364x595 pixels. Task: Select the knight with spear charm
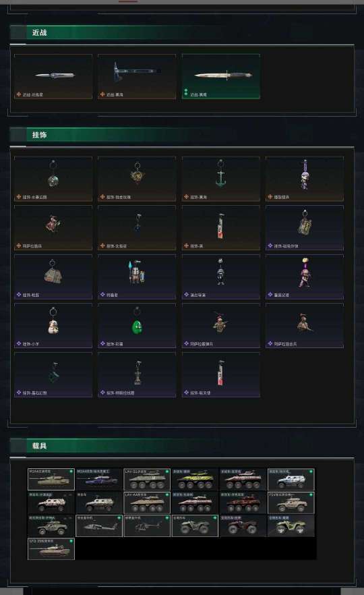pos(137,277)
